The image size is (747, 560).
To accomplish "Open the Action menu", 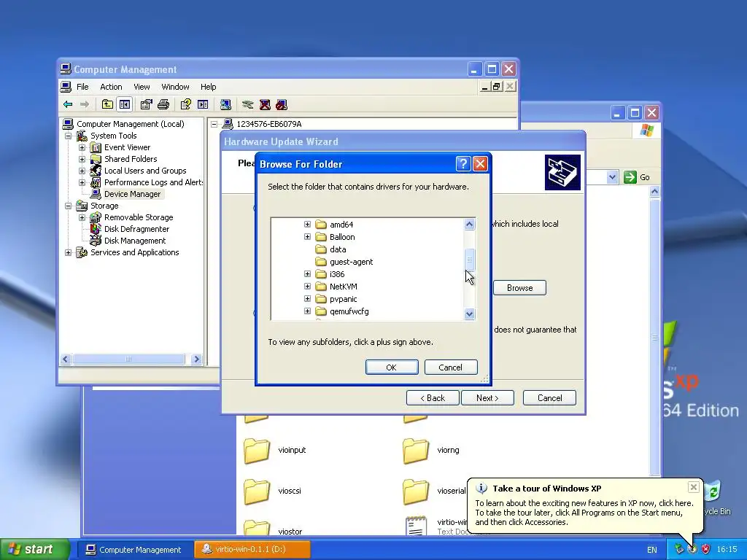I will point(111,87).
